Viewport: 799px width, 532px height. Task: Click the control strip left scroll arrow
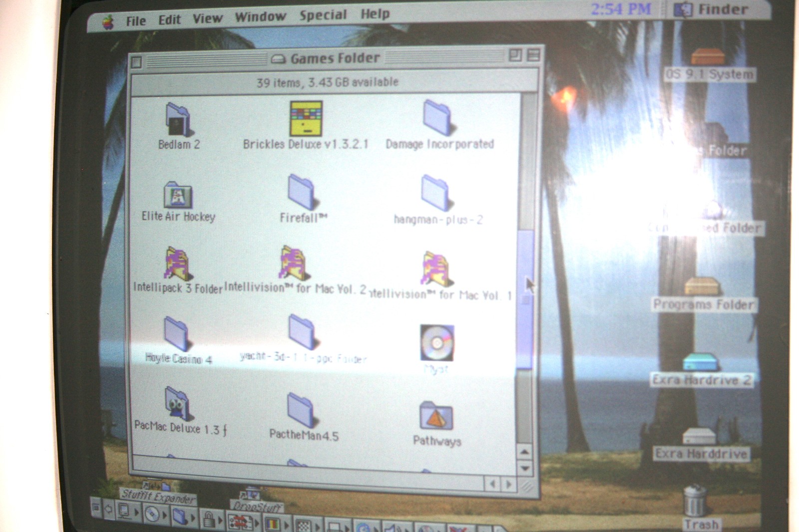[108, 509]
